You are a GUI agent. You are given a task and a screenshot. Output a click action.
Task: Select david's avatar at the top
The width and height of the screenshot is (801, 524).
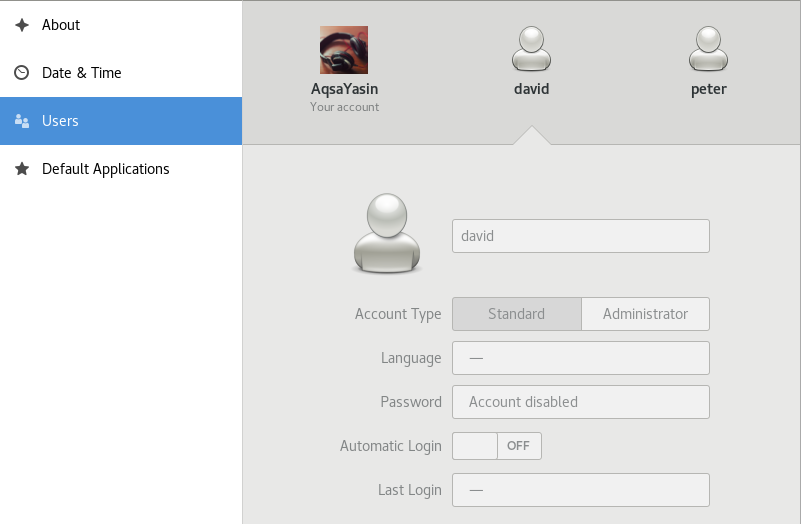pyautogui.click(x=531, y=50)
